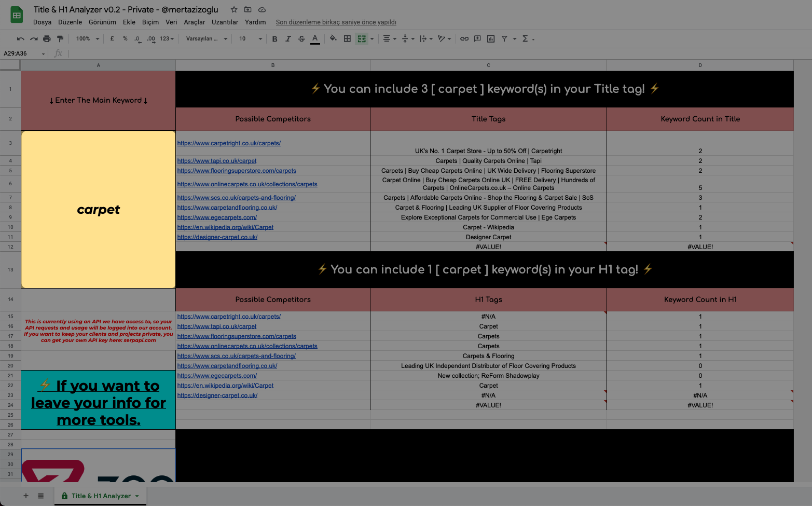
Task: Add a new sheet with the plus icon
Action: coord(26,496)
